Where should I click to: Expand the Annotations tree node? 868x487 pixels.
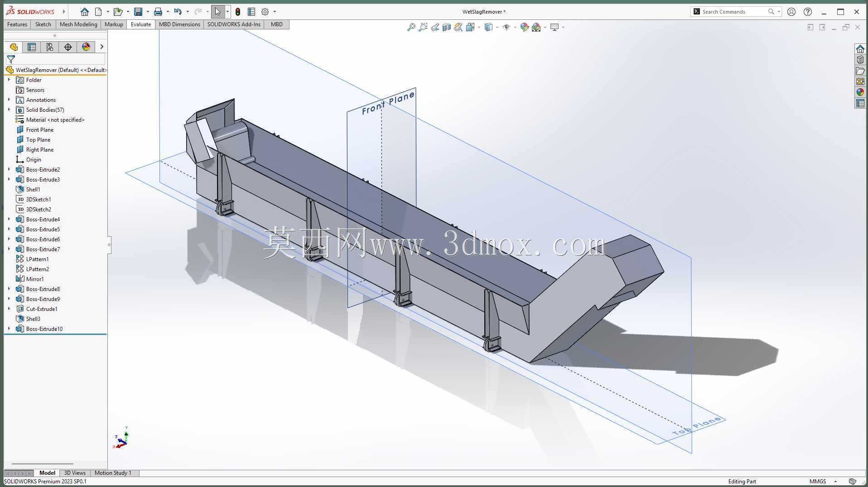click(x=9, y=100)
